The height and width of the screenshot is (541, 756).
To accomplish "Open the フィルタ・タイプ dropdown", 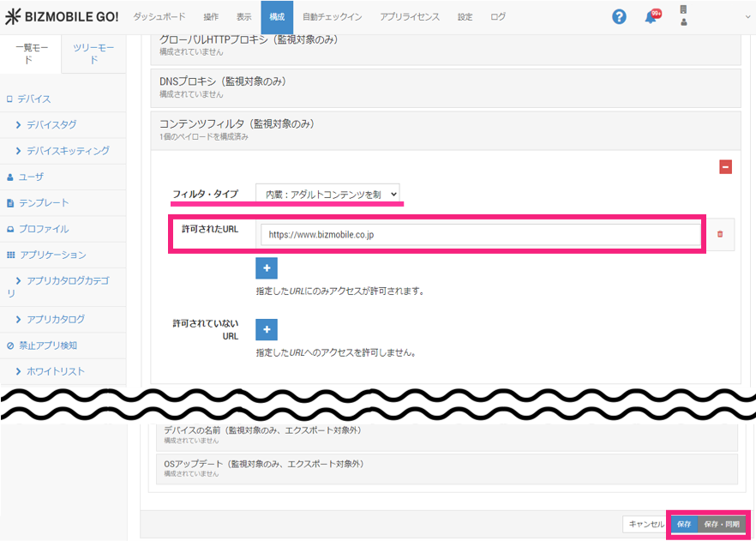I will tap(327, 195).
